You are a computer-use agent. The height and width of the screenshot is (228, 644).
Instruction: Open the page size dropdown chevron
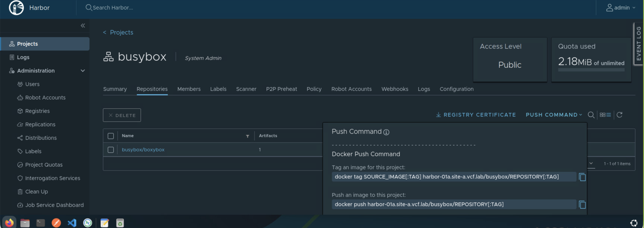coord(591,163)
